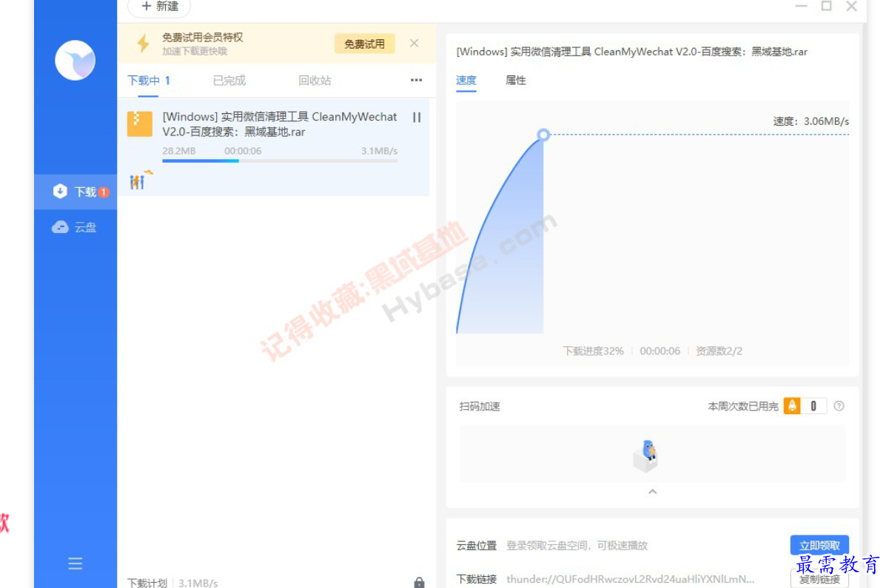Click the download progress bar
The width and height of the screenshot is (886, 588).
[280, 161]
